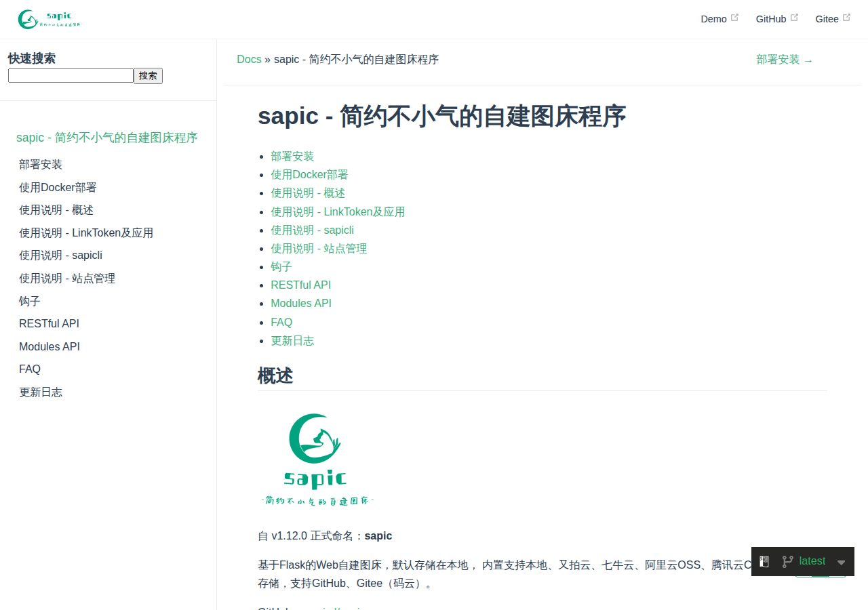The height and width of the screenshot is (610, 868).
Task: Click the large sapic logo image under 概述
Action: pos(317,459)
